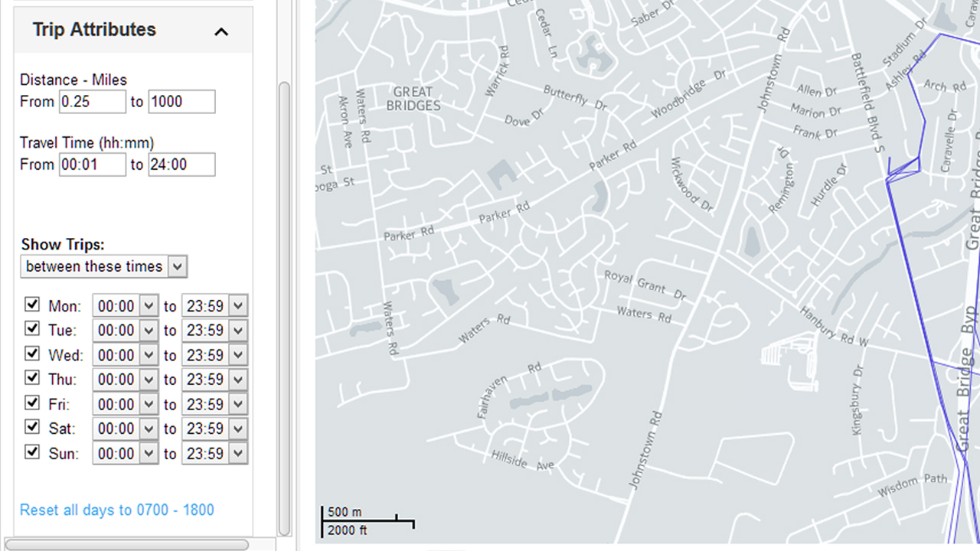
Task: Collapse the Trip Attributes panel chevron
Action: (x=221, y=31)
